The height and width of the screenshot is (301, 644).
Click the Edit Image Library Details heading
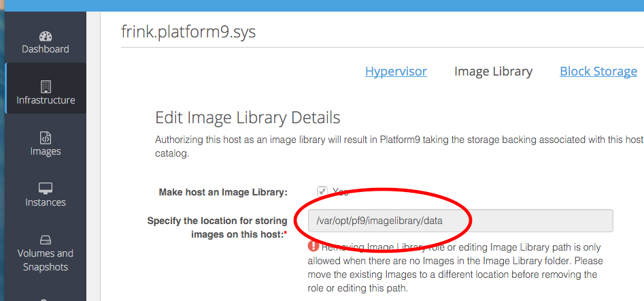248,117
